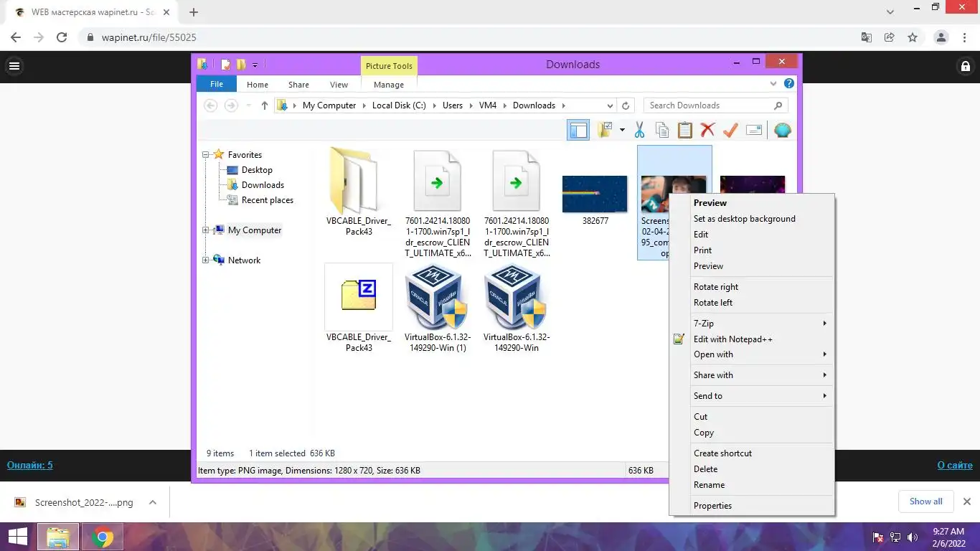The image size is (980, 551).
Task: Click the Rename box icon in Explorer toolbar
Action: (753, 130)
